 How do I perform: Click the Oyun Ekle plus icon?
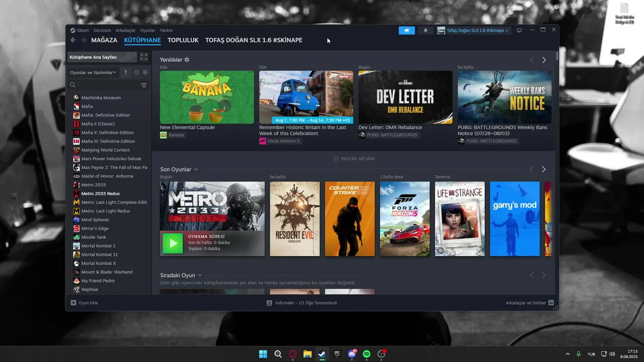(x=73, y=303)
